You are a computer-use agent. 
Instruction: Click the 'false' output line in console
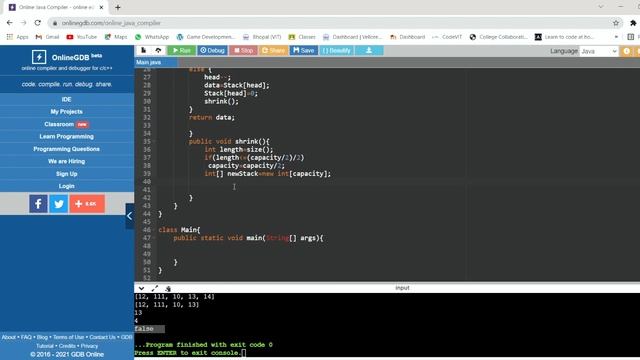[x=144, y=329]
